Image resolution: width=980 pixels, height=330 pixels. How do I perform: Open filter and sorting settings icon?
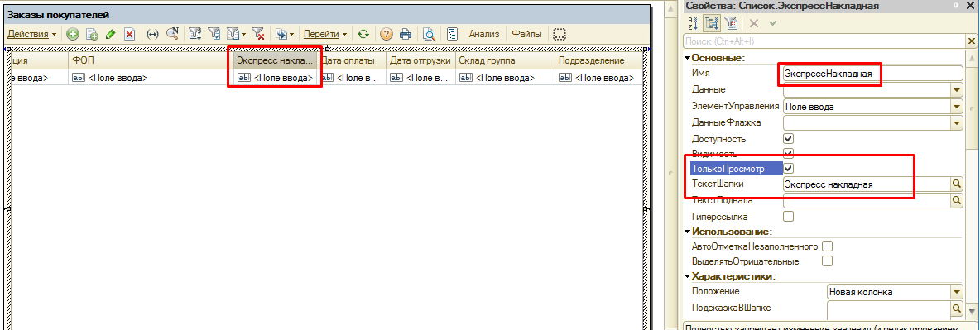coord(195,34)
